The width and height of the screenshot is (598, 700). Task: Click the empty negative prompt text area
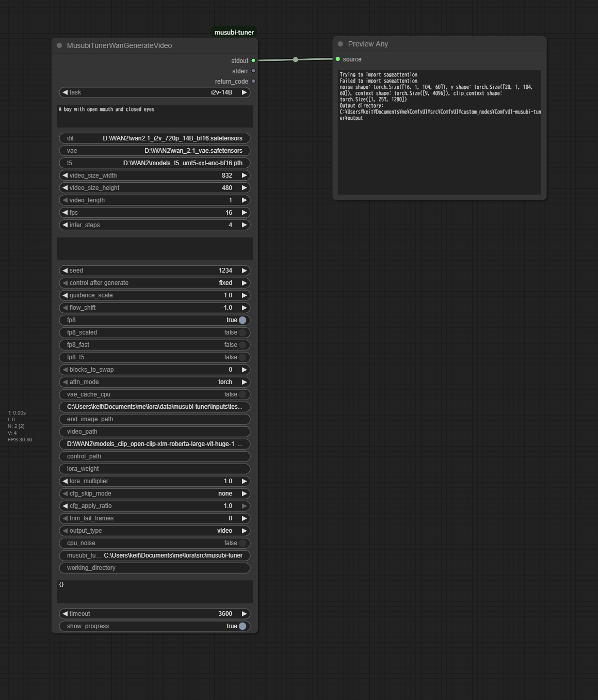click(155, 249)
